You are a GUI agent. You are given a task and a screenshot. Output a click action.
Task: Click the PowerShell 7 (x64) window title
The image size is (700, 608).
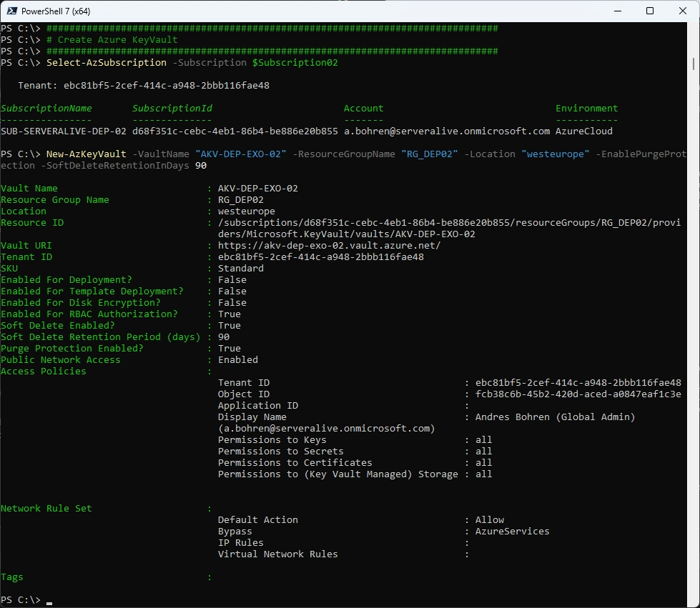tap(56, 11)
